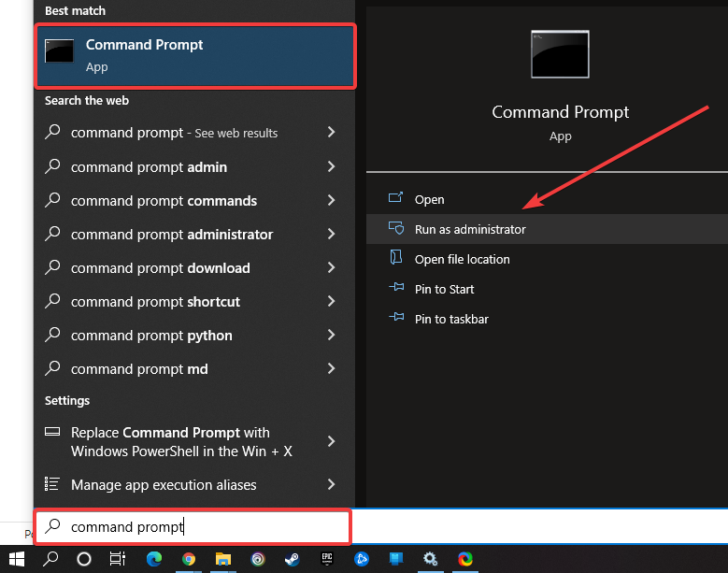Screen dimensions: 728x573
Task: Click the taskbar Search magnifier icon
Action: tap(50, 559)
